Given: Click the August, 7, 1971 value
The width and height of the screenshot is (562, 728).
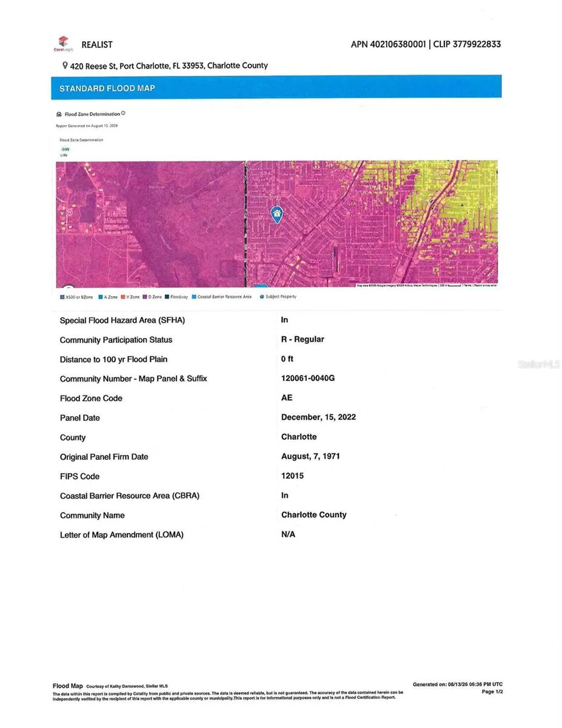Looking at the screenshot, I should pos(310,456).
